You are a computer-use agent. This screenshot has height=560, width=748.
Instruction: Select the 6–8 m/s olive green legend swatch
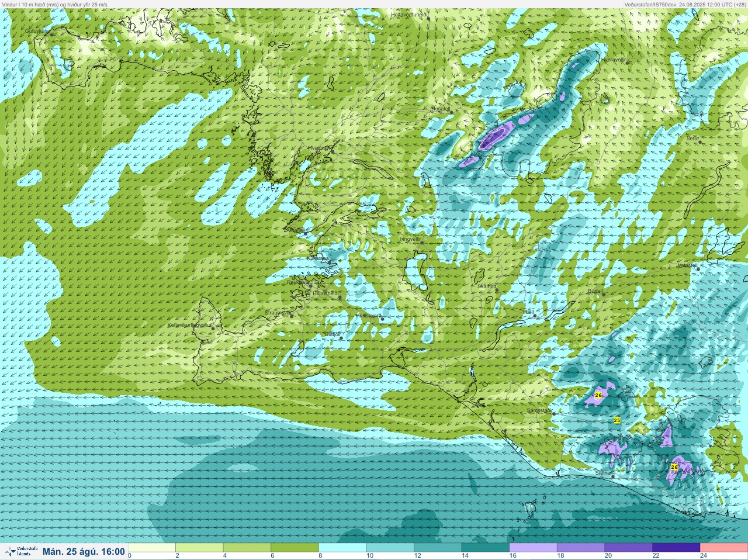[295, 548]
